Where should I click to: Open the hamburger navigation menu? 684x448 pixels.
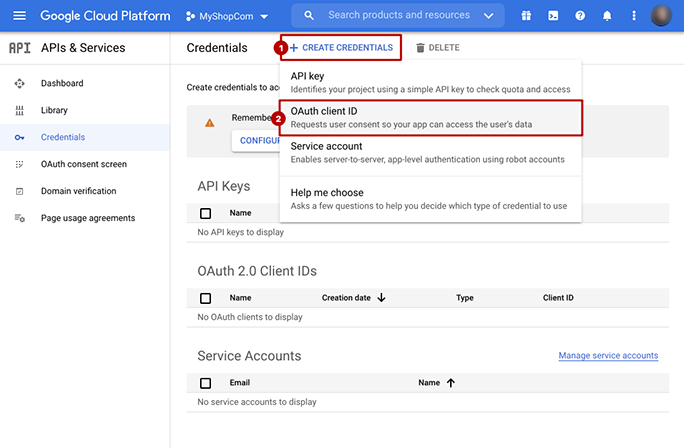point(20,16)
